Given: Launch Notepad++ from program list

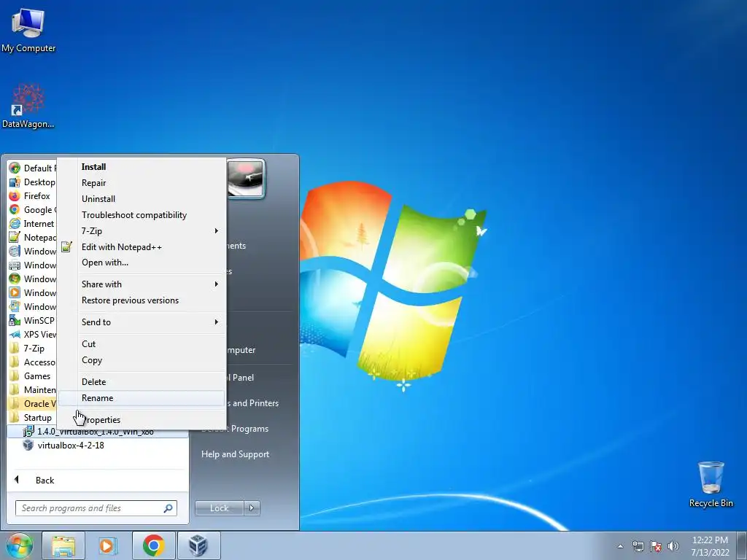Looking at the screenshot, I should coord(32,237).
